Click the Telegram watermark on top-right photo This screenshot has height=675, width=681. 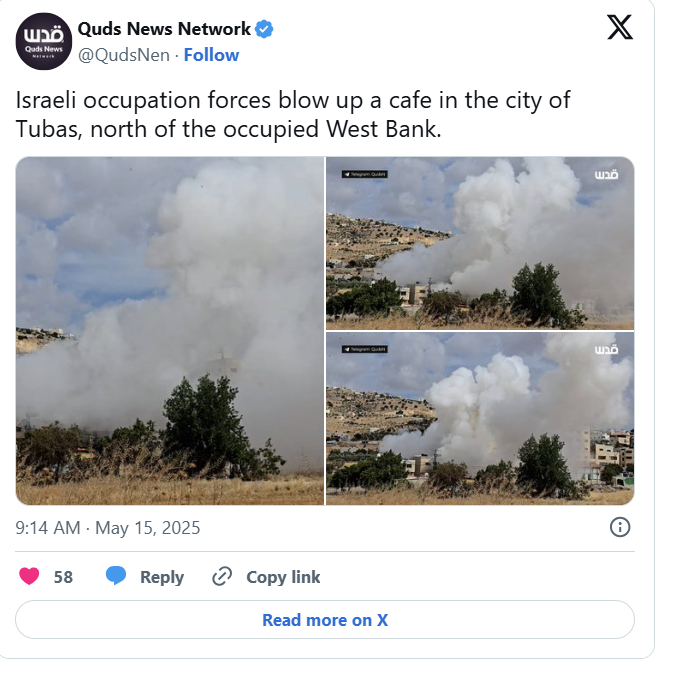coord(364,174)
